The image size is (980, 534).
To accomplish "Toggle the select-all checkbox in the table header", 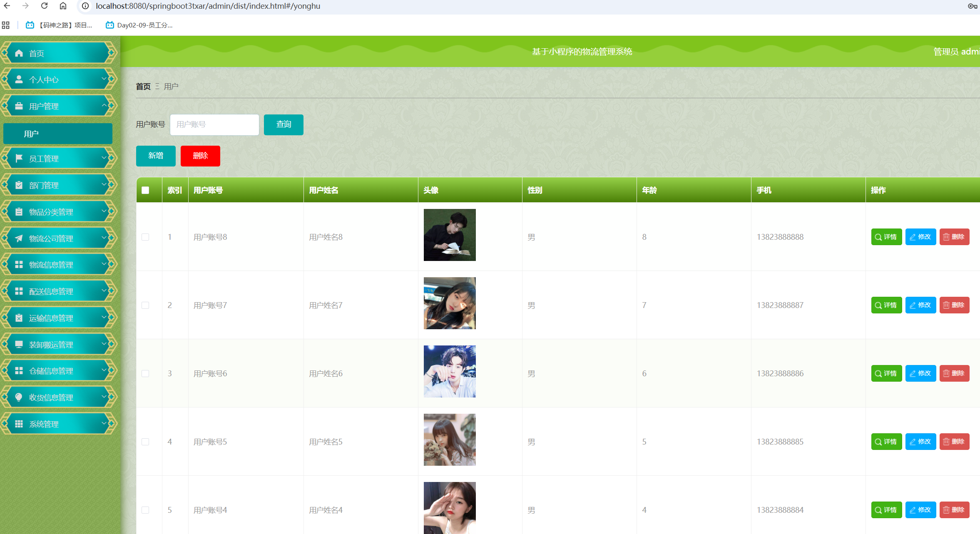I will coord(145,190).
